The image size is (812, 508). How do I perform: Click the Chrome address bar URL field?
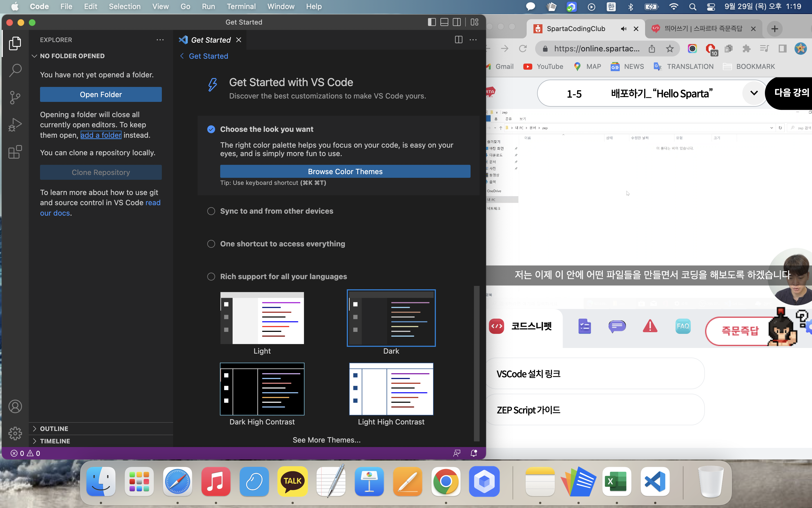(597, 49)
